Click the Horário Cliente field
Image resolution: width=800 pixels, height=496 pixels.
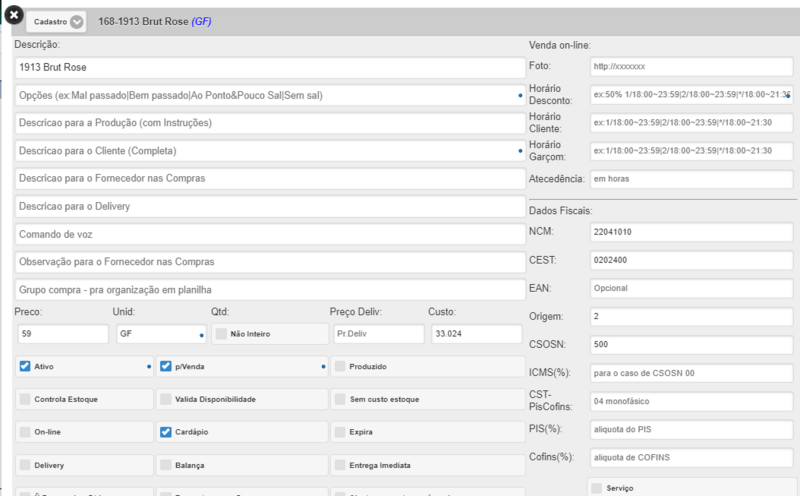pos(691,123)
